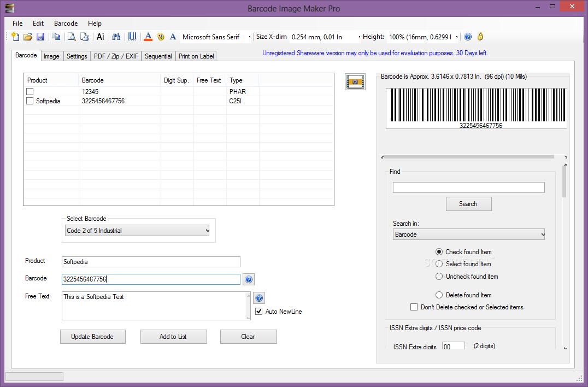
Task: Click the Product input field
Action: (x=151, y=262)
